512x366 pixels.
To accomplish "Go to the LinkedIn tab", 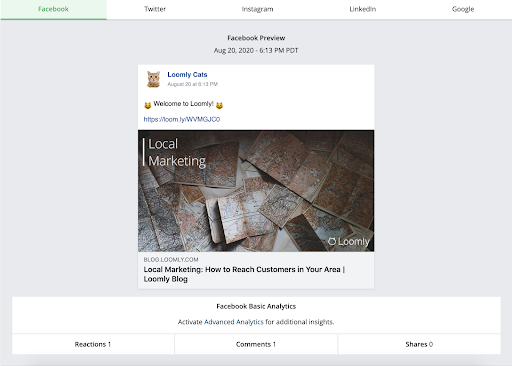I will pos(363,9).
